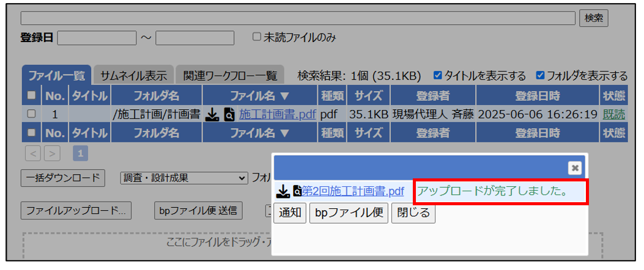Click download icon beside 第2回施工計画書.pdf
This screenshot has height=270, width=644.
click(283, 192)
